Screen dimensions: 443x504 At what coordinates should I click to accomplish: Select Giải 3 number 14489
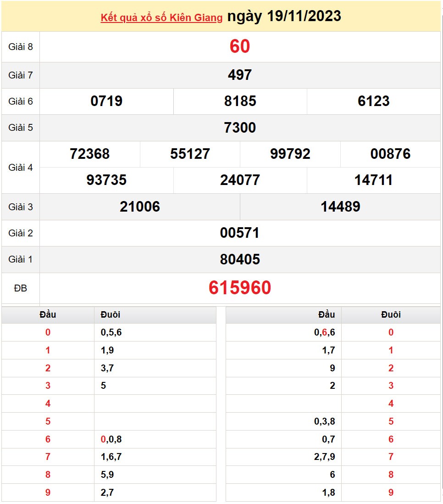(x=340, y=207)
